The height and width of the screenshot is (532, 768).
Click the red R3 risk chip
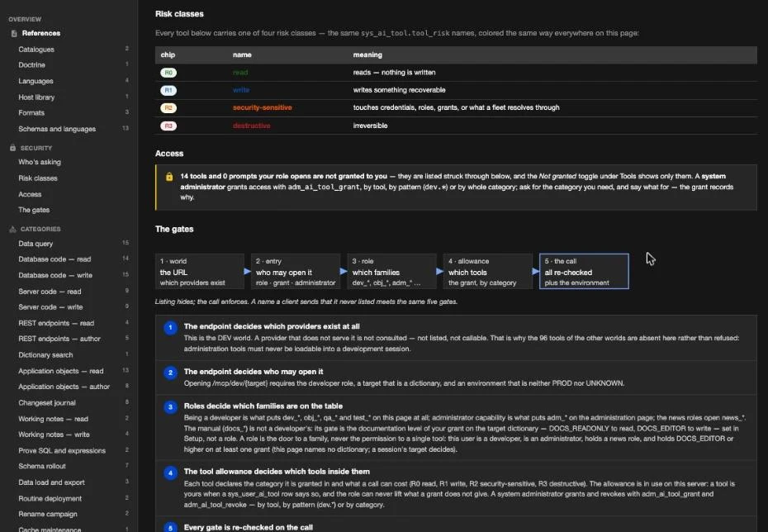tap(168, 126)
